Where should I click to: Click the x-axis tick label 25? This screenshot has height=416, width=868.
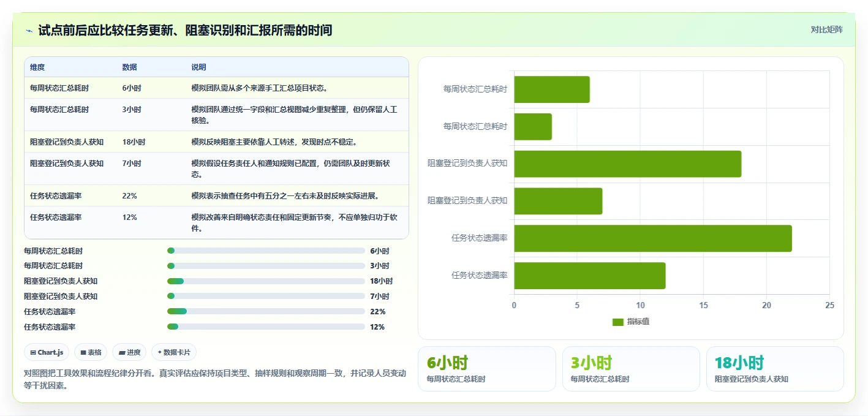pos(829,305)
